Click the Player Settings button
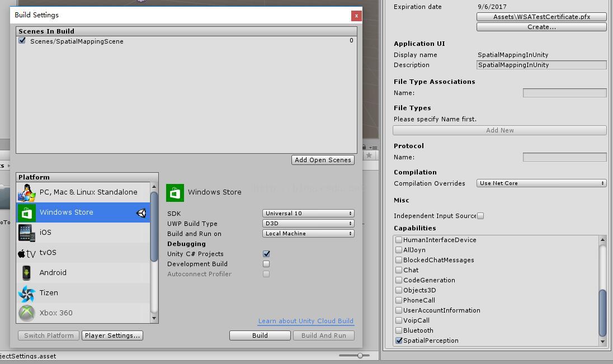Viewport: 613px width, 364px height. (x=112, y=335)
